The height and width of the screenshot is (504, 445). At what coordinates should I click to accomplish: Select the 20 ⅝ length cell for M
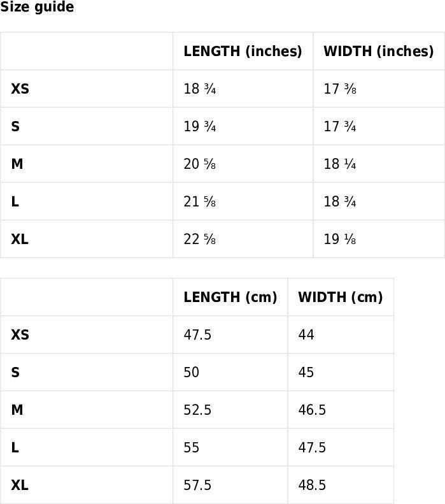tap(243, 164)
